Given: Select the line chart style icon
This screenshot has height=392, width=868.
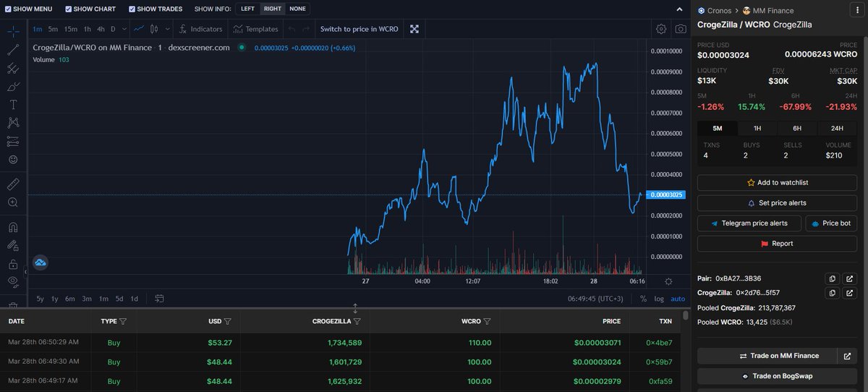Looking at the screenshot, I should (x=140, y=29).
